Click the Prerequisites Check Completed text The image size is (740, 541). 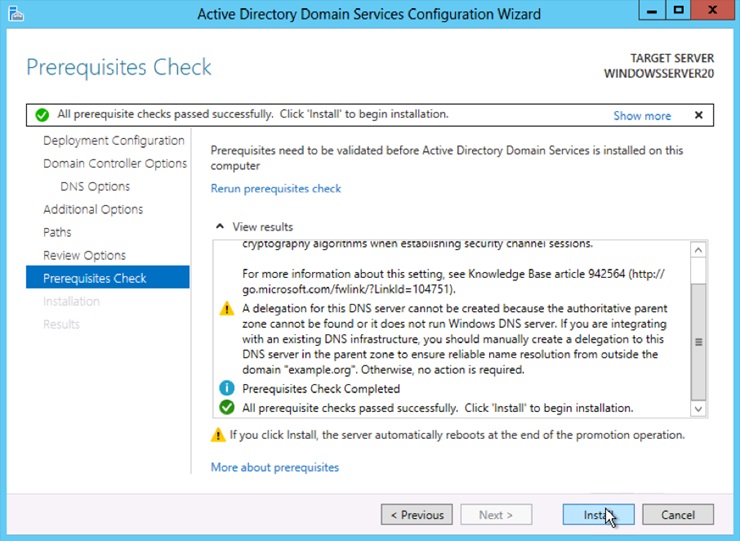point(321,389)
